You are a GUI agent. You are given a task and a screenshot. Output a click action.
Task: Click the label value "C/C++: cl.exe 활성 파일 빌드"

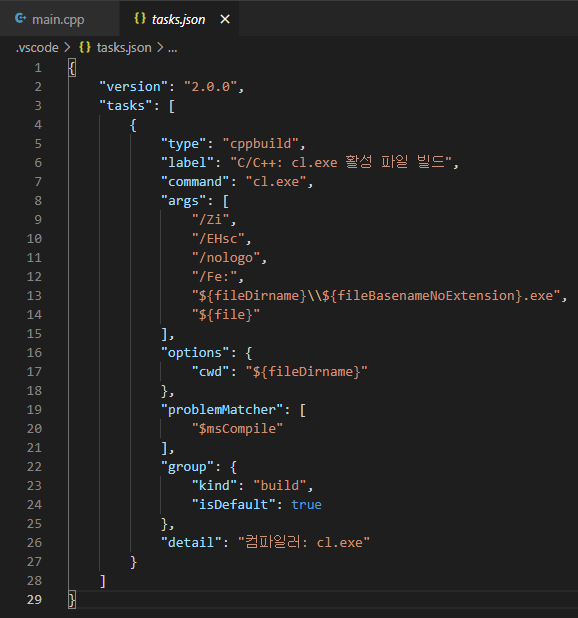(x=342, y=162)
